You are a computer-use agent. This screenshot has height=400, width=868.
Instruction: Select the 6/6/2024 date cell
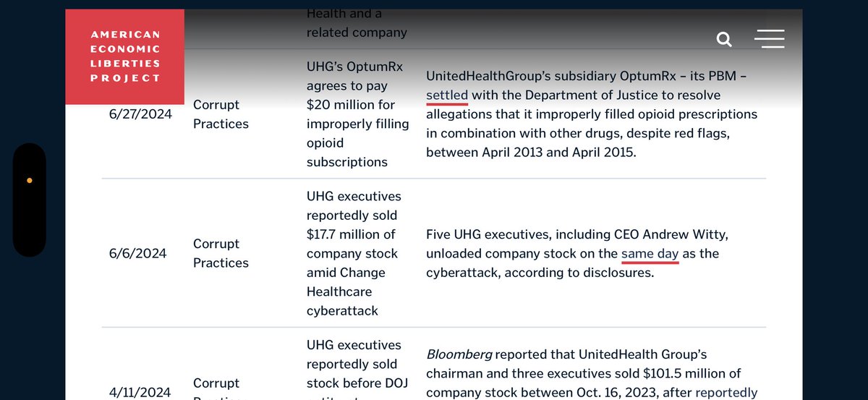137,253
